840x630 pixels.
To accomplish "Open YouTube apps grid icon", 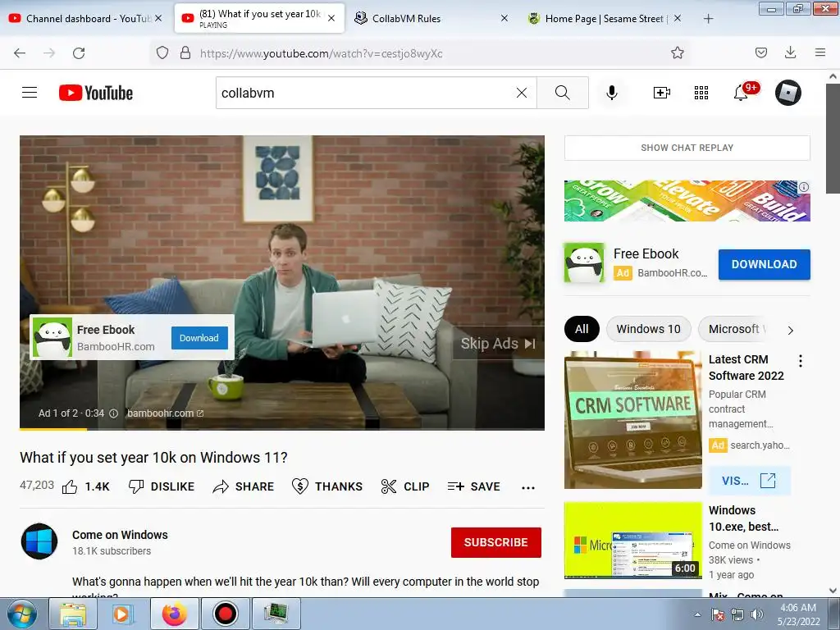I will 701,93.
